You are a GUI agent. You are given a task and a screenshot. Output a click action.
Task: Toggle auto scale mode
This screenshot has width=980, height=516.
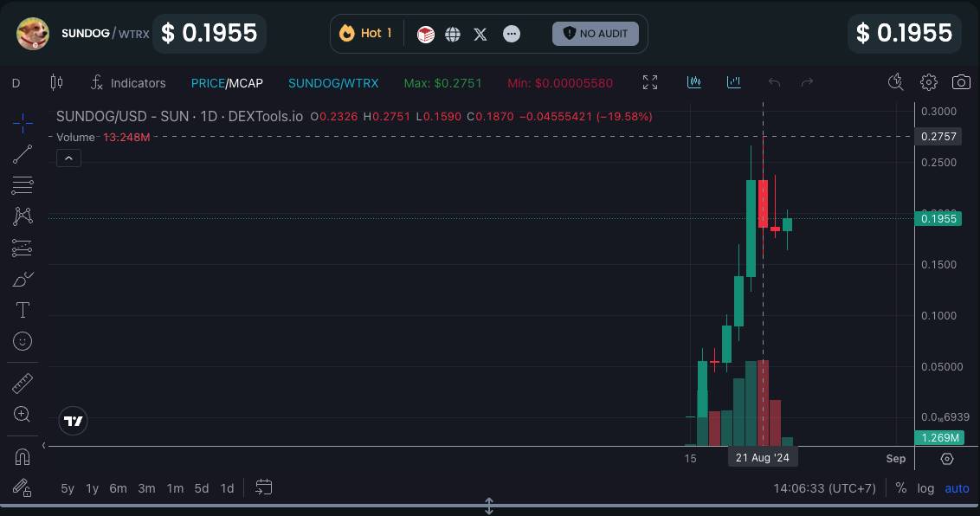[x=957, y=488]
